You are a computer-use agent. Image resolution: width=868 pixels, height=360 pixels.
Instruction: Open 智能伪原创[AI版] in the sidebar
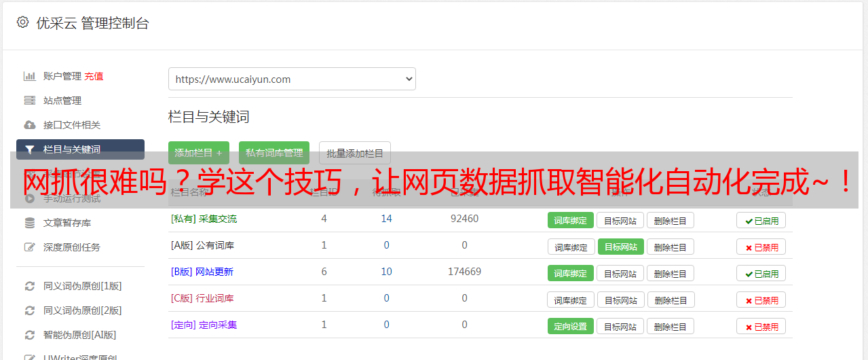click(80, 335)
